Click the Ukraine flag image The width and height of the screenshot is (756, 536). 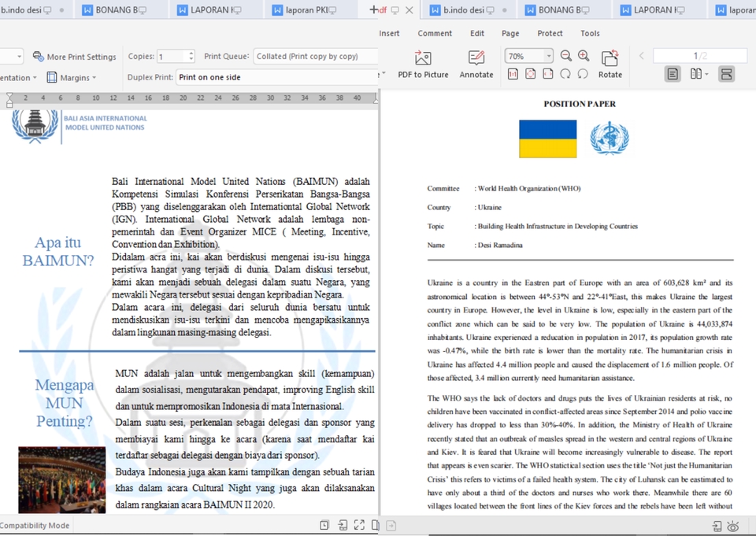point(548,139)
